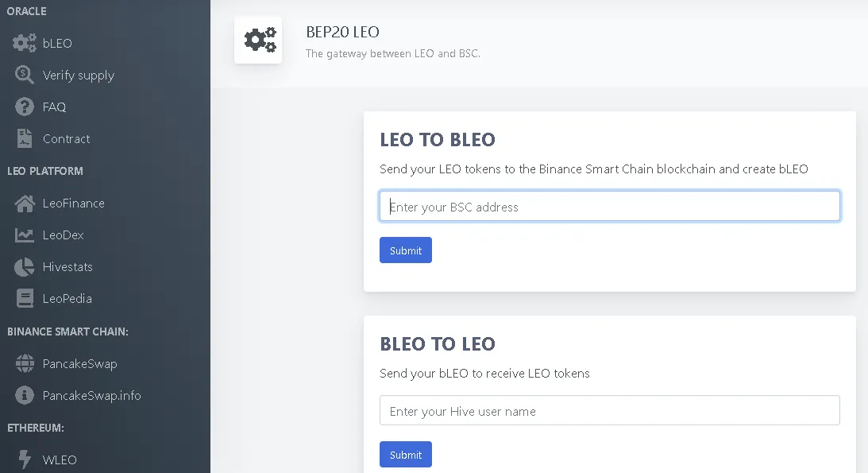Click the PancakeSwap.info info icon
This screenshot has width=868, height=473.
coord(25,395)
